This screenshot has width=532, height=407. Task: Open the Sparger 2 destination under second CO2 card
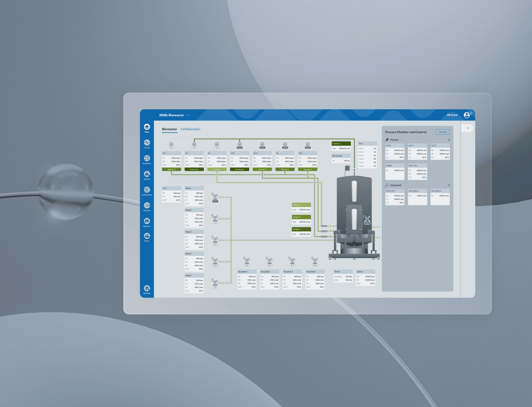[x=308, y=169]
